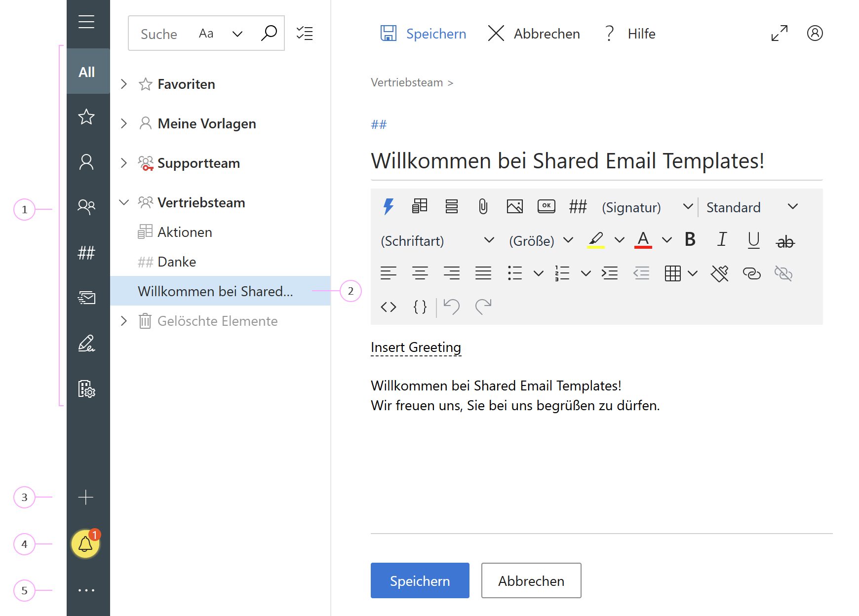This screenshot has height=616, width=859.
Task: Open team folders icon in the sidebar
Action: pos(86,206)
